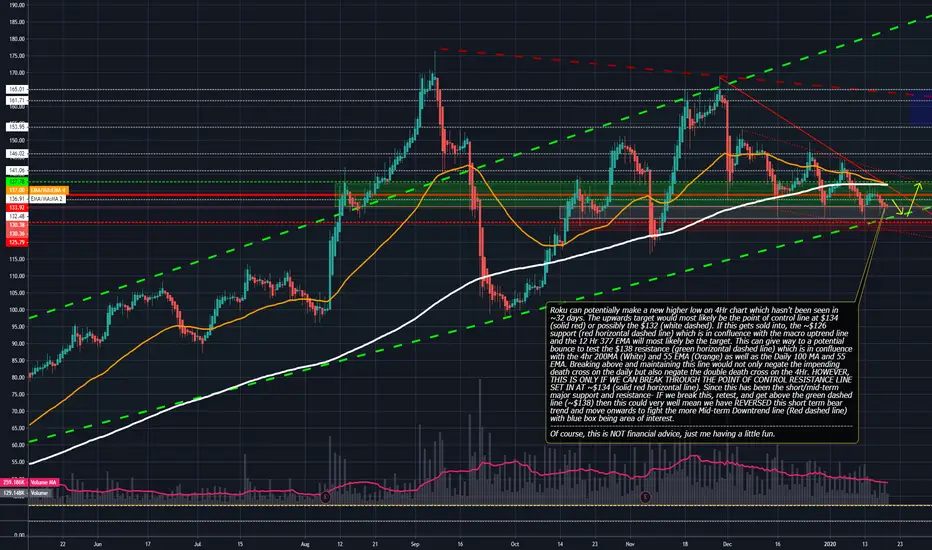Click the 55.00 price axis label
Screen dimensions: 932x550
coord(17,462)
